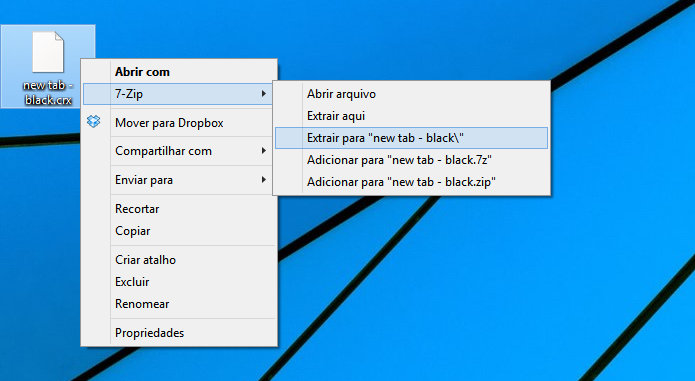Click Abrir arquivo in 7-Zip submenu
Viewport: 695px width, 381px height.
point(411,94)
